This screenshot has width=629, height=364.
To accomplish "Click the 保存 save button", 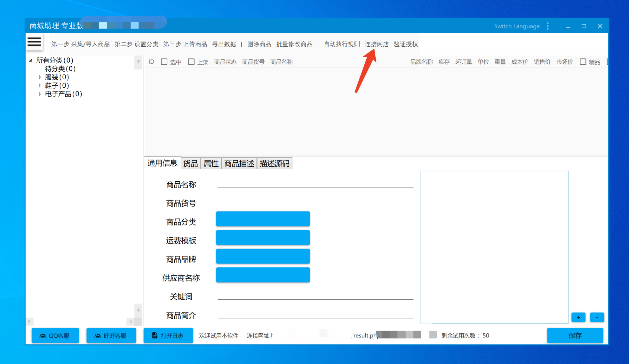I will point(575,336).
